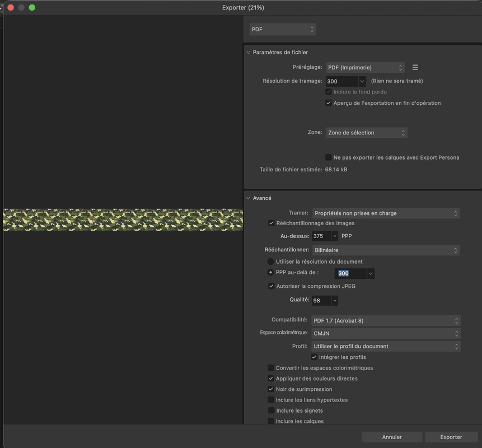Open the Préréglage PDF (Imprimerie) dropdown

[x=365, y=67]
